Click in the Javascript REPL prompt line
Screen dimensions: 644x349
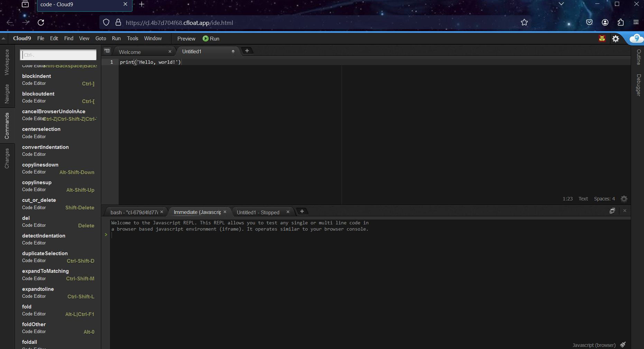point(370,235)
